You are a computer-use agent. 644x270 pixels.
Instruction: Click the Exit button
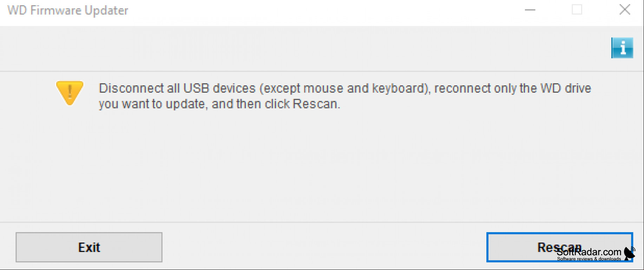pyautogui.click(x=89, y=247)
